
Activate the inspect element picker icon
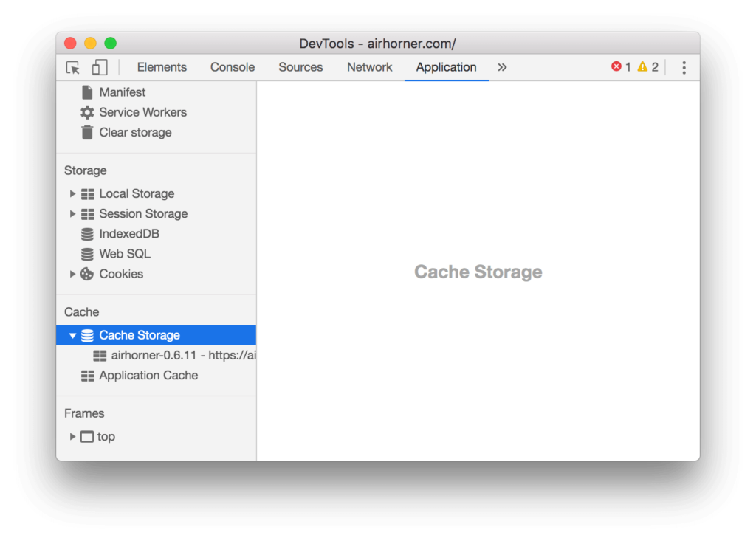(x=73, y=67)
